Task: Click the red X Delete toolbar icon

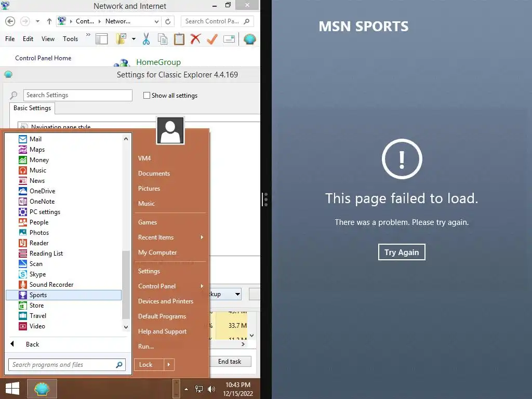Action: [195, 39]
